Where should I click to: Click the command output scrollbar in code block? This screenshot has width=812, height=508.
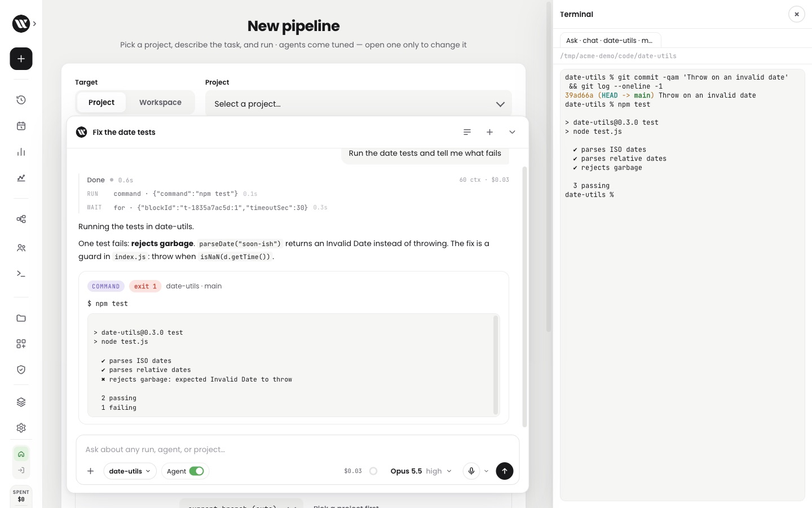496,365
